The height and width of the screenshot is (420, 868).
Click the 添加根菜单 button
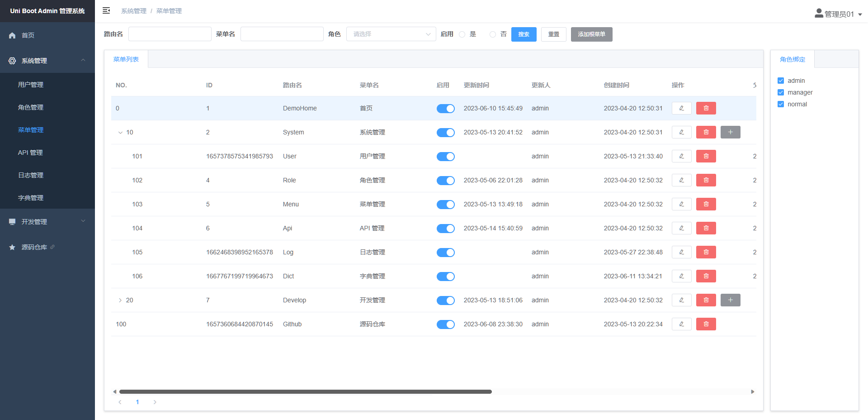(591, 34)
